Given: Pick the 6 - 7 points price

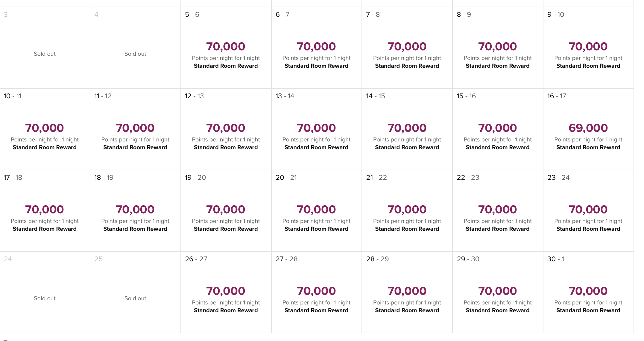Looking at the screenshot, I should pos(316,46).
